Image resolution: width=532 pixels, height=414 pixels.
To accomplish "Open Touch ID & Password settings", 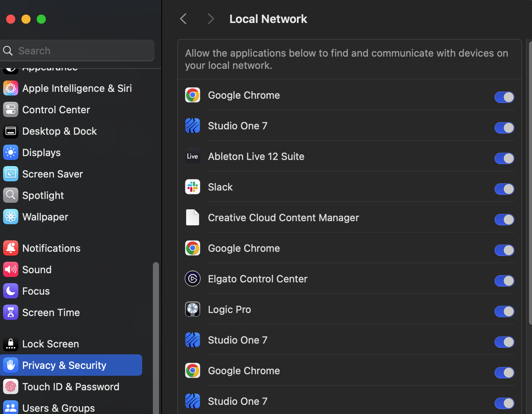I will click(71, 387).
